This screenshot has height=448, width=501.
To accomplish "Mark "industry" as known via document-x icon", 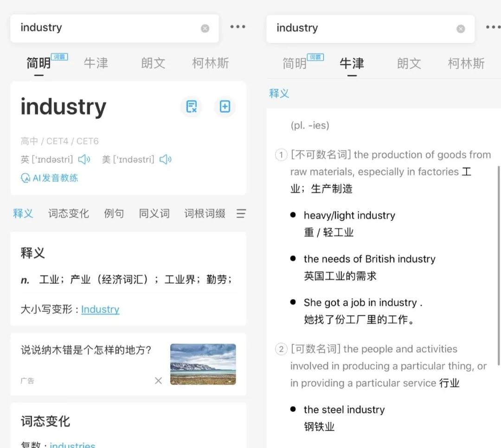I will pyautogui.click(x=191, y=106).
